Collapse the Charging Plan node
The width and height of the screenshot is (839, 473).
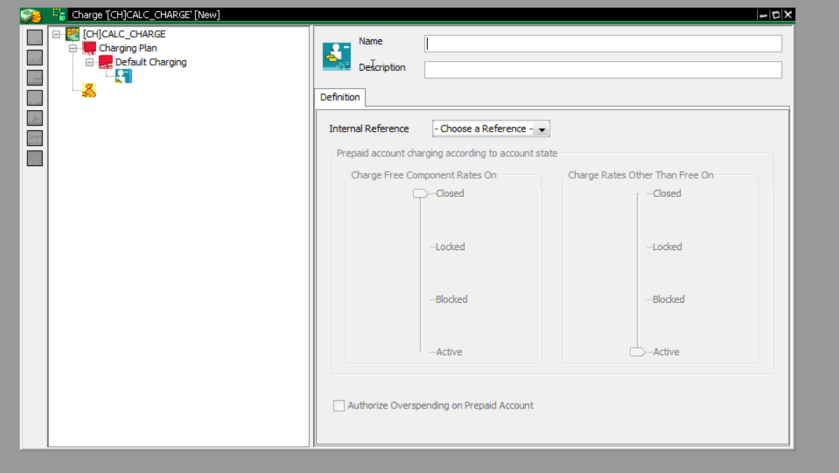73,48
